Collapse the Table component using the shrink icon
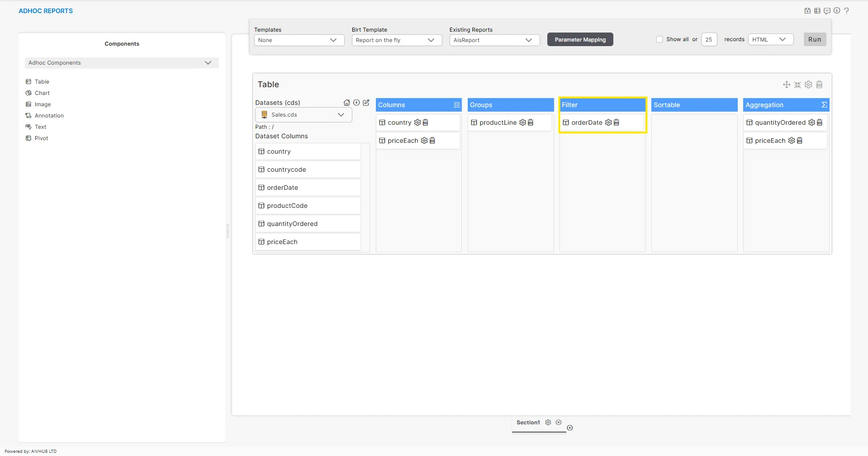 797,85
